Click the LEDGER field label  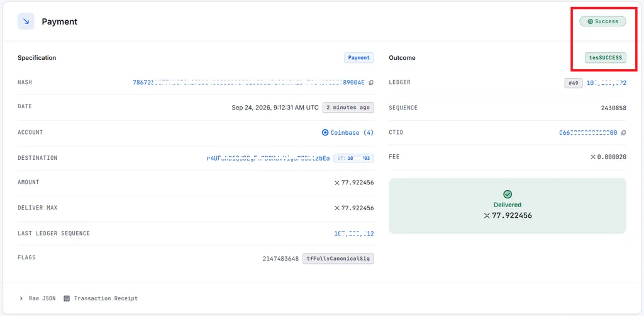399,82
